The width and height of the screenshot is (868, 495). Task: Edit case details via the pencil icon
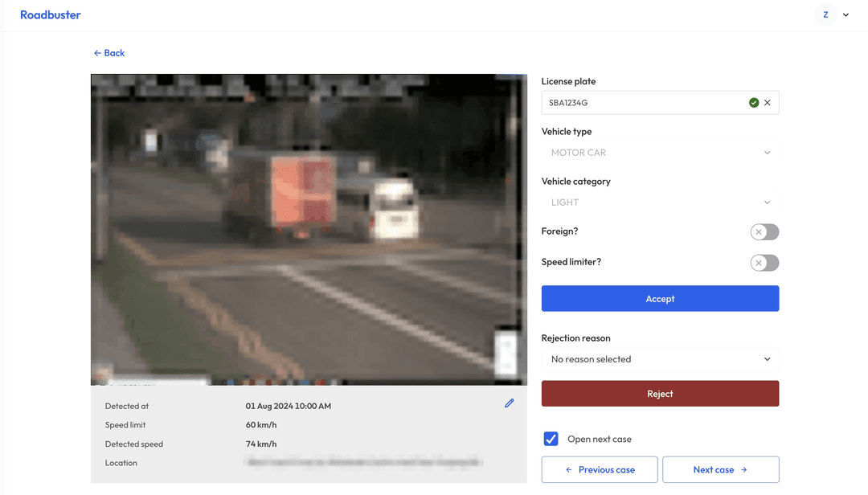coord(509,403)
